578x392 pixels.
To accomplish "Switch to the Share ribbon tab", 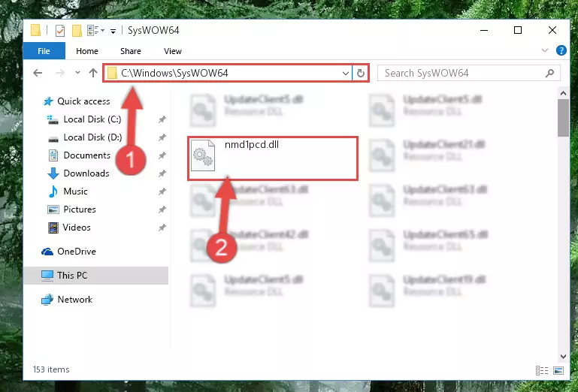I will [131, 51].
